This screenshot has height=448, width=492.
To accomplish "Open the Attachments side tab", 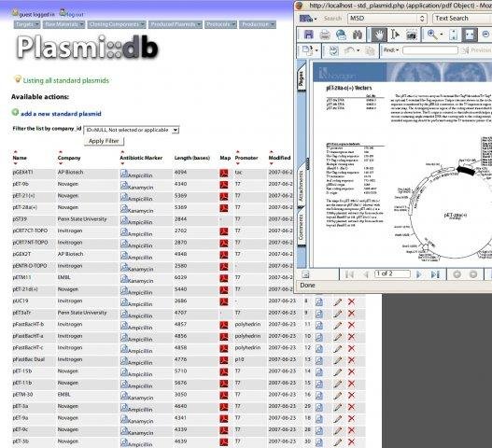I will (301, 185).
